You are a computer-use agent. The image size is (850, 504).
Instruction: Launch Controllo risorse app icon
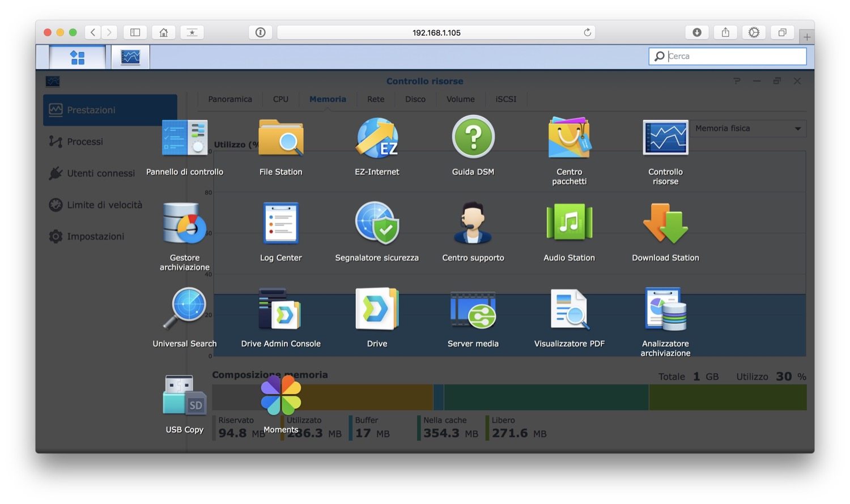(666, 138)
